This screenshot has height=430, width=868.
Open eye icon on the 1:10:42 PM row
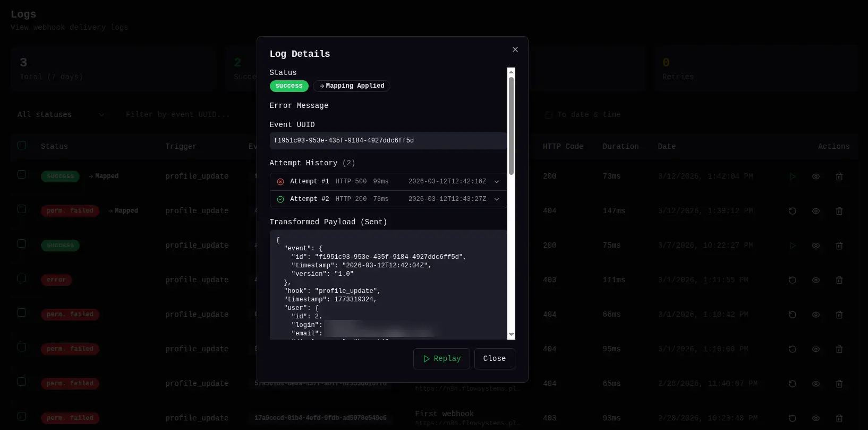click(816, 315)
